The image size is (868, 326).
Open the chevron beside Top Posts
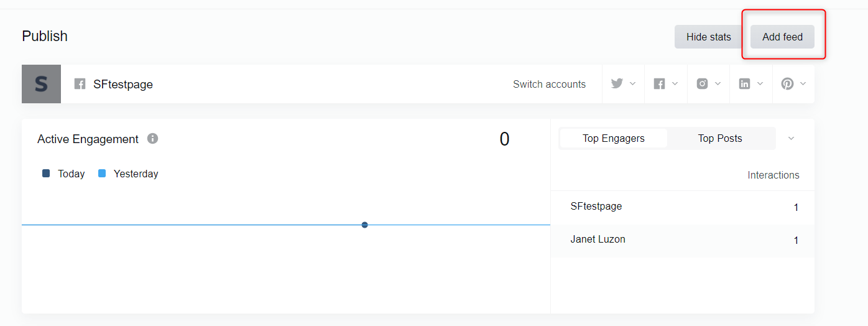point(791,138)
